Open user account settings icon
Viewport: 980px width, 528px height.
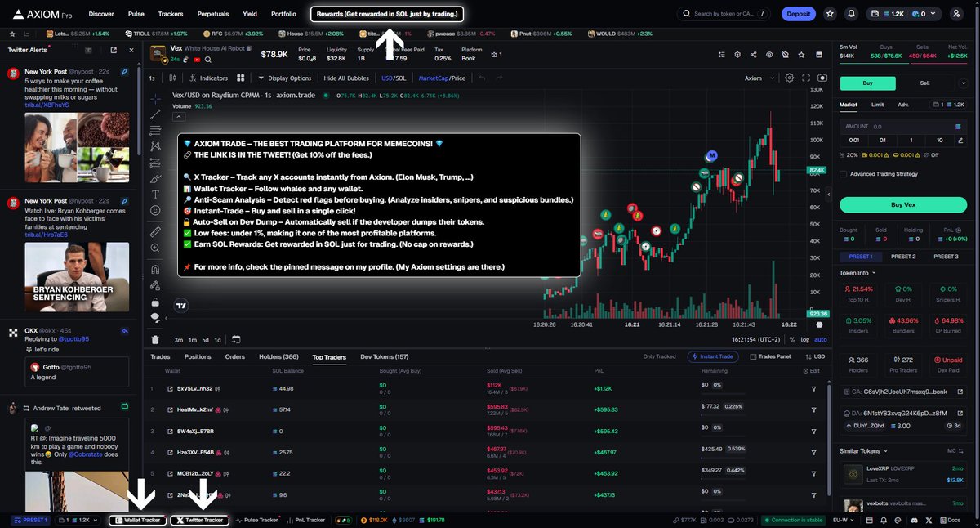click(x=955, y=14)
